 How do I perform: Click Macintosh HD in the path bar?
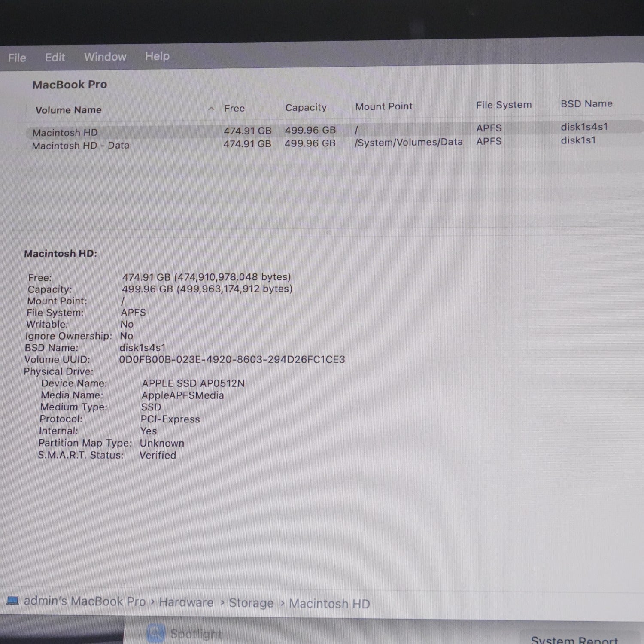(x=329, y=604)
